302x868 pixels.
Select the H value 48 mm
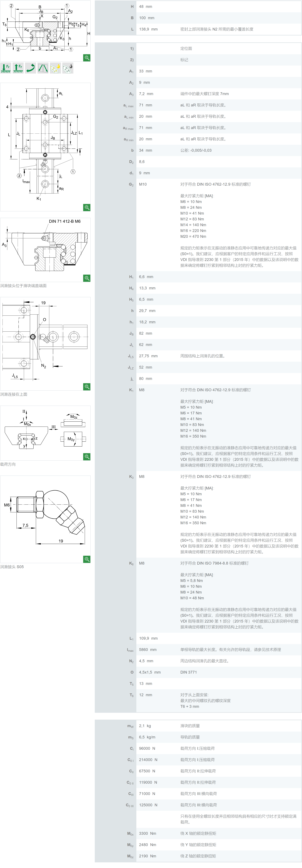tap(145, 7)
